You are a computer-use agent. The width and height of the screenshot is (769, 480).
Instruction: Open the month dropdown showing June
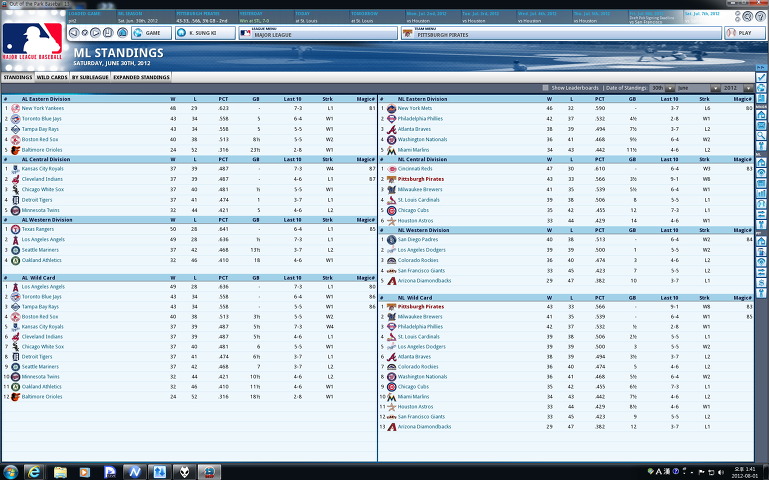pyautogui.click(x=698, y=88)
